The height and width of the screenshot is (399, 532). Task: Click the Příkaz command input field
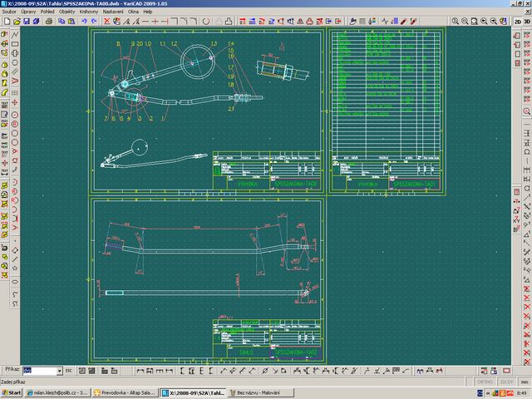[39, 371]
